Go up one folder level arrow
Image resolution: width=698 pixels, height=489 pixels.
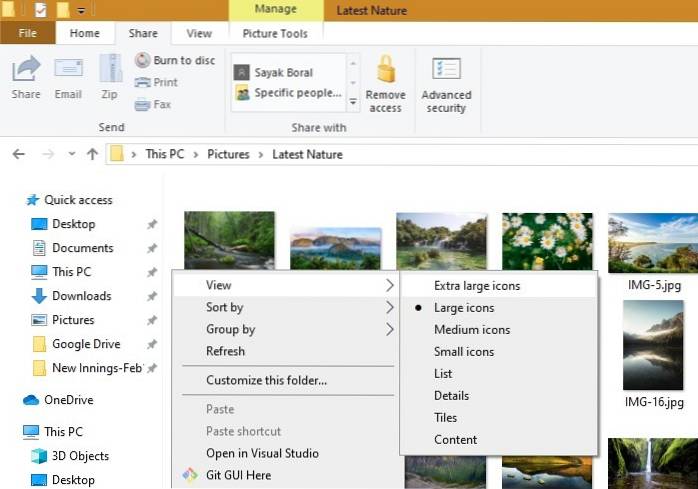pos(92,154)
